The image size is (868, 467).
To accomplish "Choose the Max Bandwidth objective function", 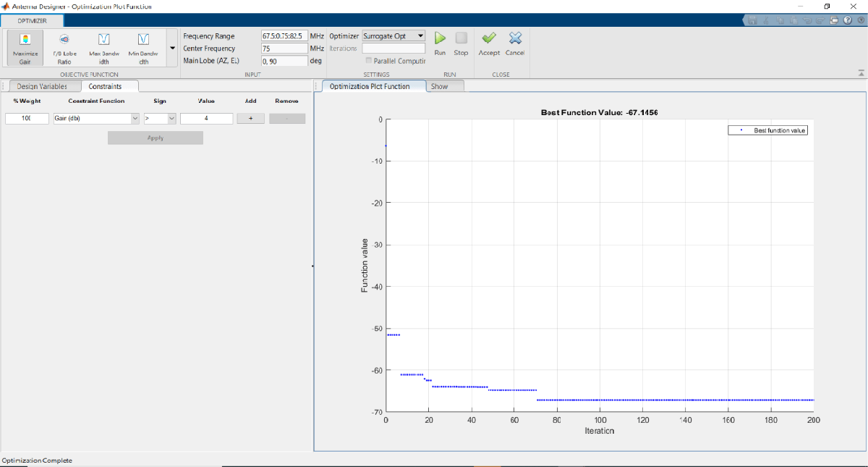I will (103, 48).
